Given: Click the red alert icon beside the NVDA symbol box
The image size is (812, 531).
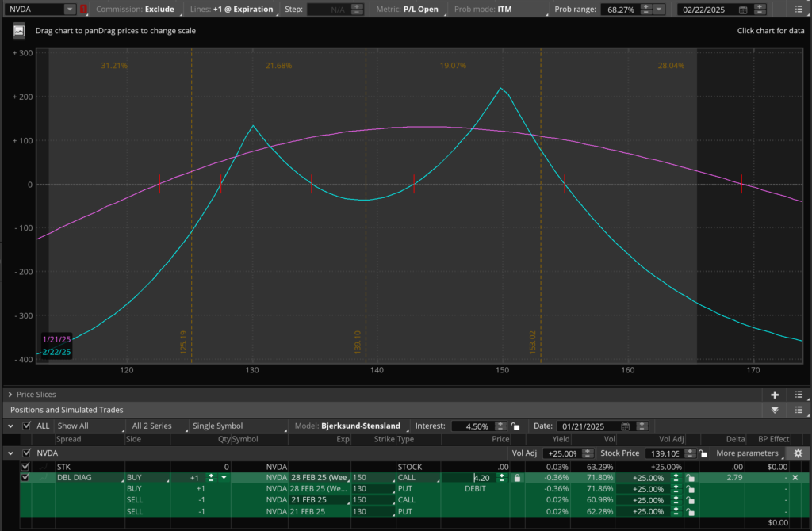Looking at the screenshot, I should point(83,10).
